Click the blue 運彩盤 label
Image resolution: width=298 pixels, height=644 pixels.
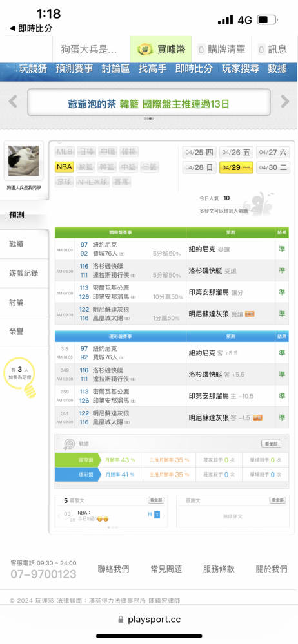(x=77, y=475)
